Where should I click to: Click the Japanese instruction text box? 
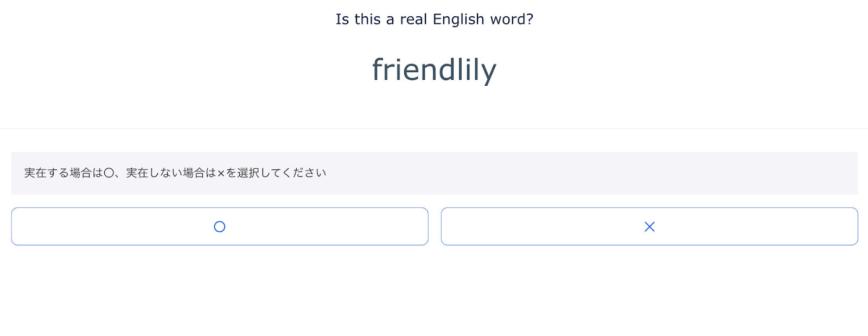(434, 173)
